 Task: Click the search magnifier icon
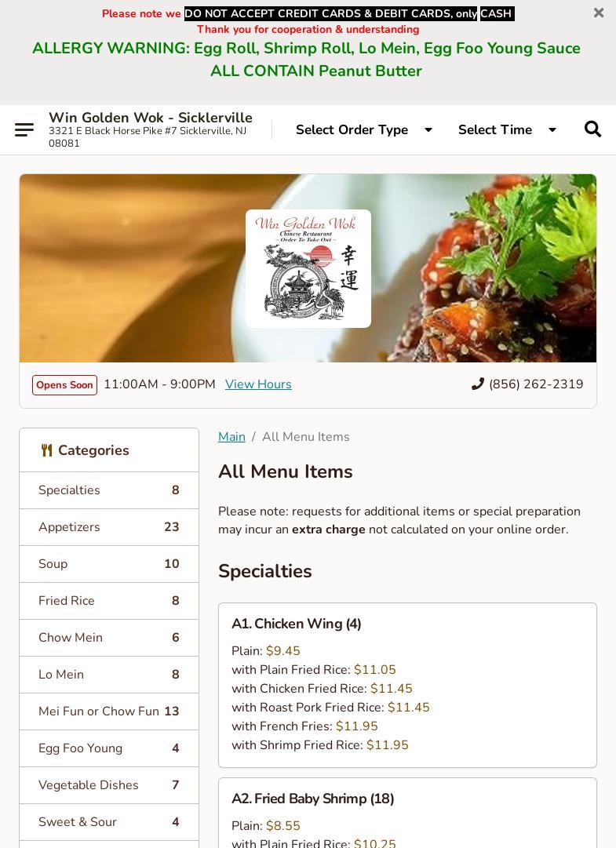click(x=592, y=129)
